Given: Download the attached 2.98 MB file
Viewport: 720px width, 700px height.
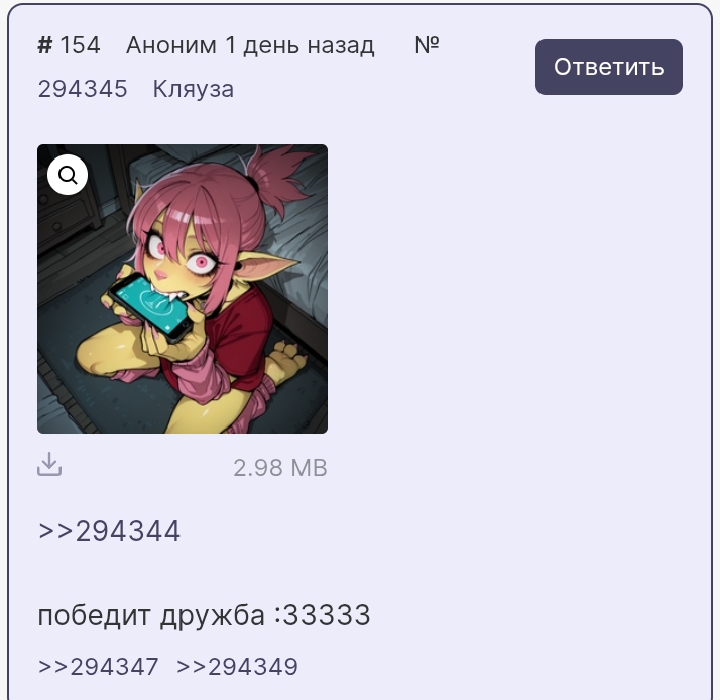Looking at the screenshot, I should [x=50, y=464].
